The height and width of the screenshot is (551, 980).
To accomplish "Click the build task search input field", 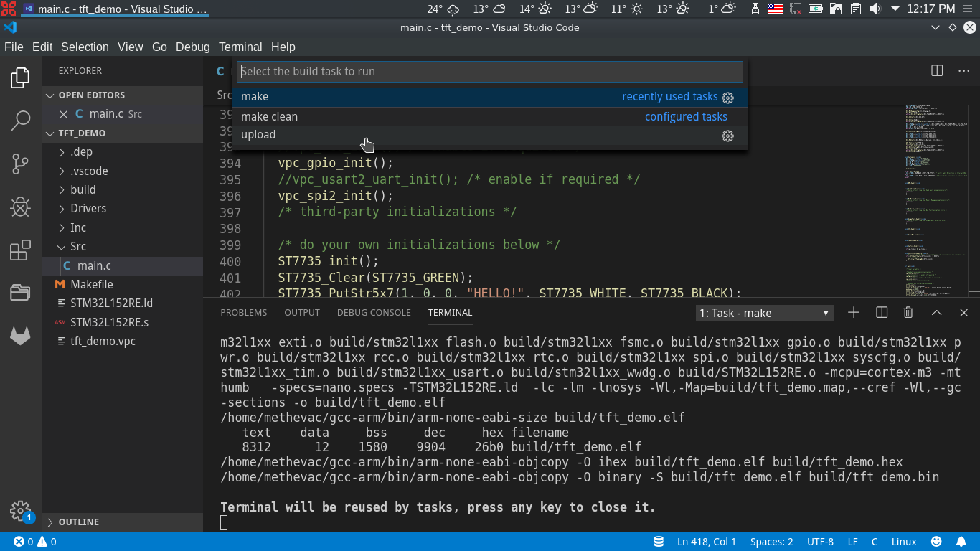I will (x=489, y=72).
